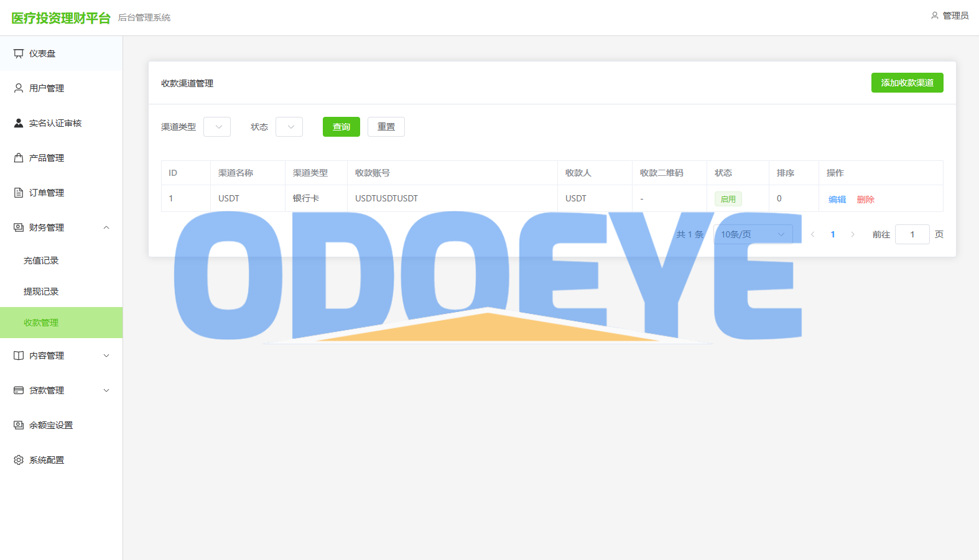Open 余额宝设置 menu item
This screenshot has height=560, width=979.
tap(61, 425)
